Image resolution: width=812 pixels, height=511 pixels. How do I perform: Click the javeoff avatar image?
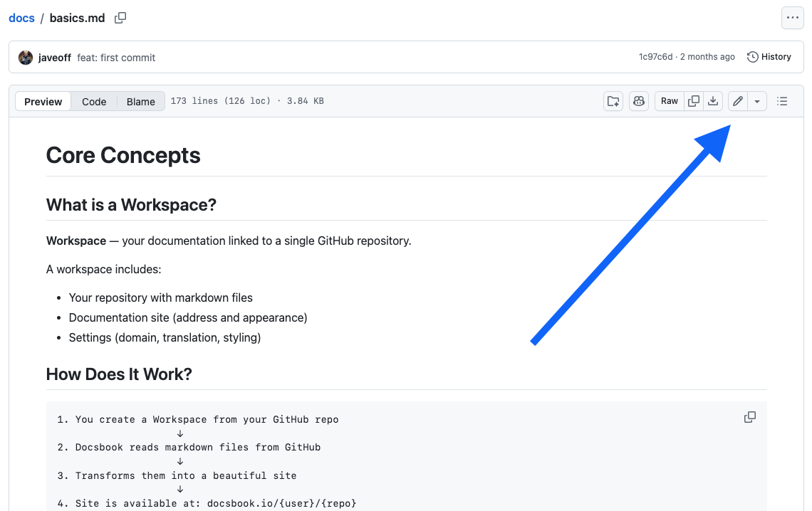pos(26,58)
